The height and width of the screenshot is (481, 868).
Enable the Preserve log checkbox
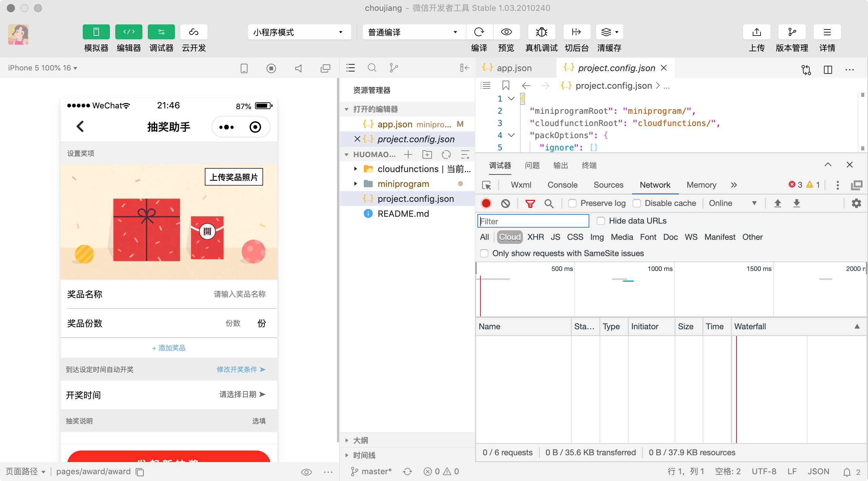[x=572, y=203]
